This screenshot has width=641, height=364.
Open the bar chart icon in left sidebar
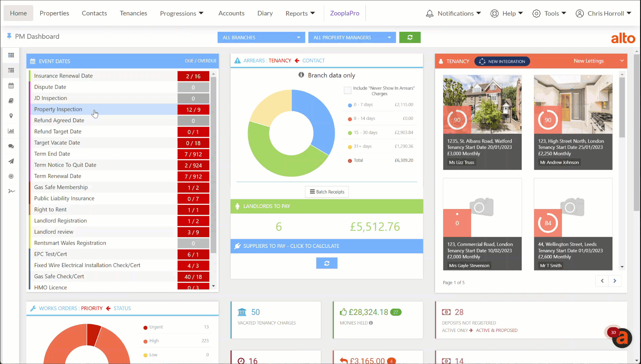coord(11,131)
